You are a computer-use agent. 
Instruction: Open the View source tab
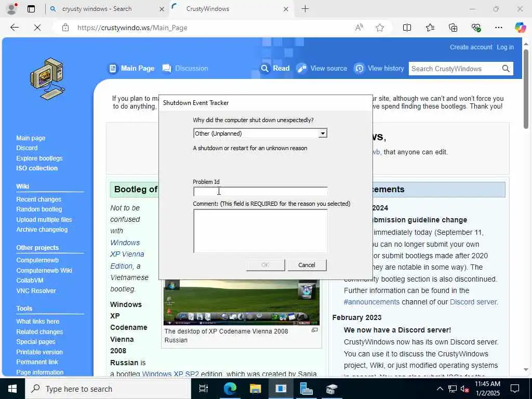click(322, 68)
